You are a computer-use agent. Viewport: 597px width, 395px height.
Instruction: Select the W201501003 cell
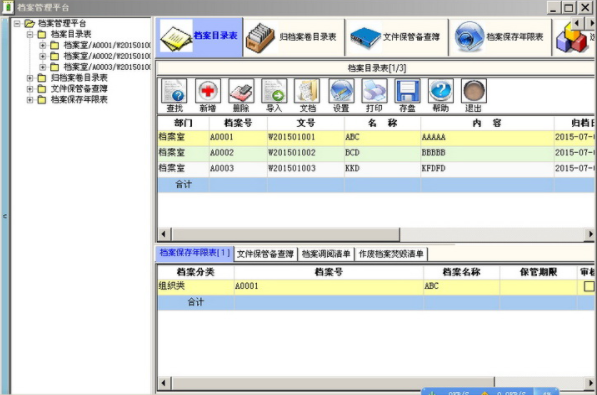(x=306, y=169)
